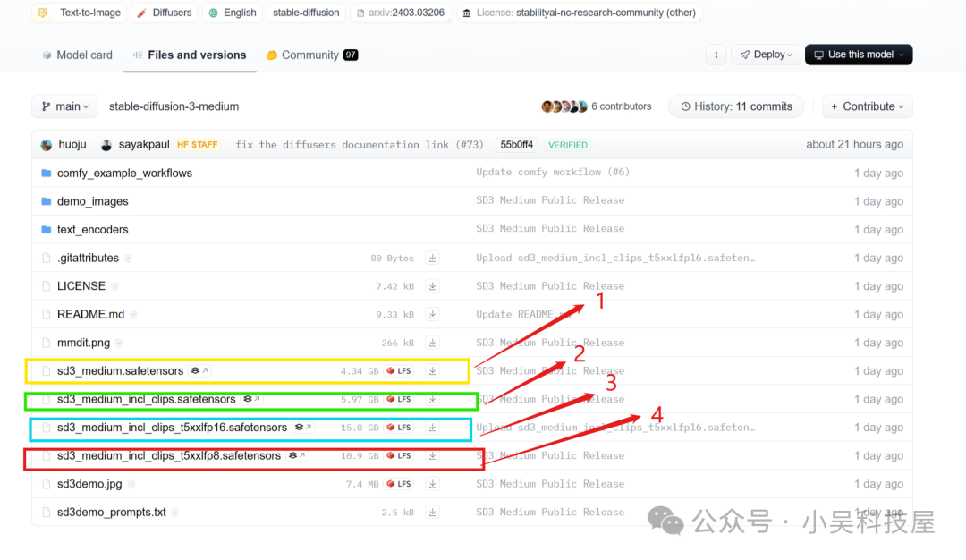The width and height of the screenshot is (966, 560).
Task: Click the contributors avatar group
Action: click(x=563, y=106)
